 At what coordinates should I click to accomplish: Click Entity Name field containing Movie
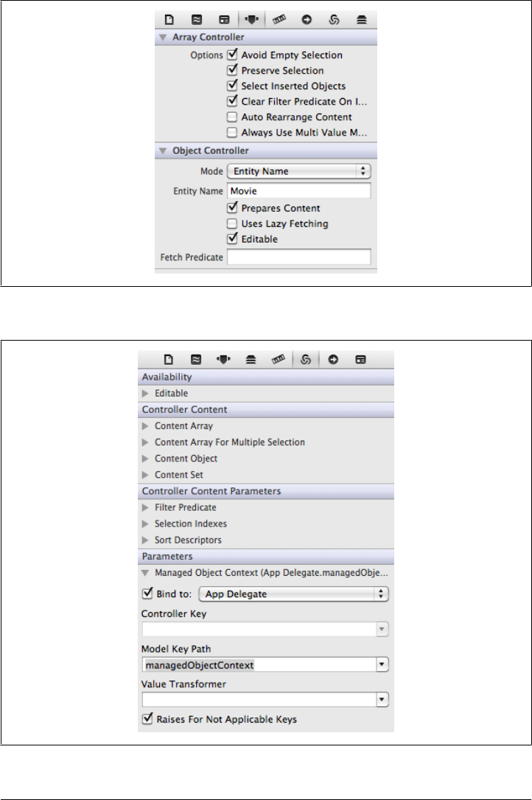tap(299, 191)
